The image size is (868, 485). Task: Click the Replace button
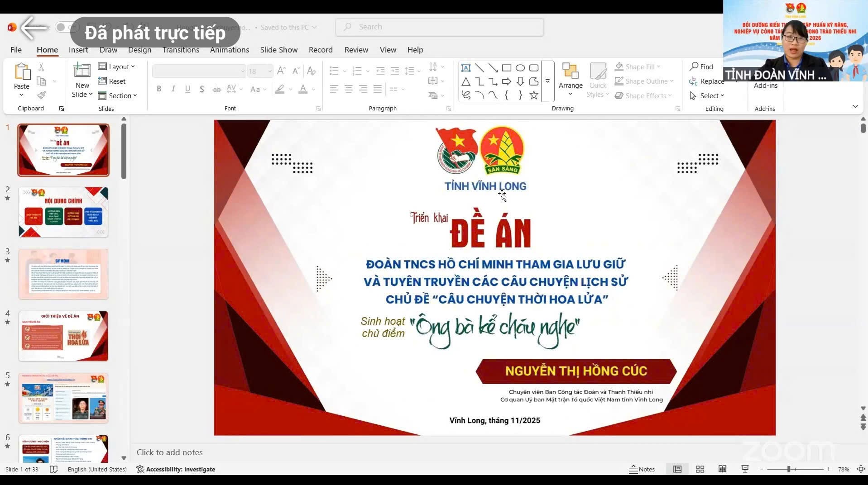click(706, 81)
